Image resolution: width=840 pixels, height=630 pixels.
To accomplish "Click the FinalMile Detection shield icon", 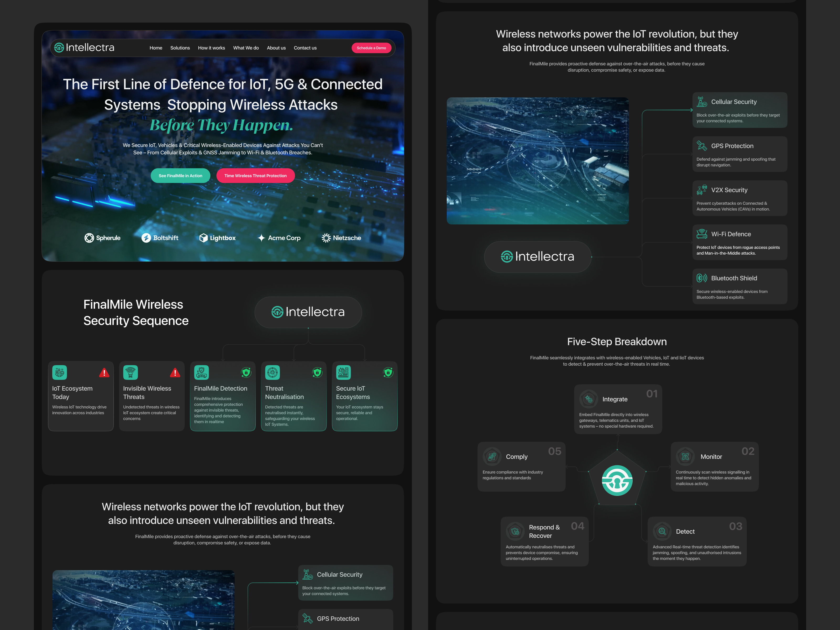I will (x=202, y=372).
